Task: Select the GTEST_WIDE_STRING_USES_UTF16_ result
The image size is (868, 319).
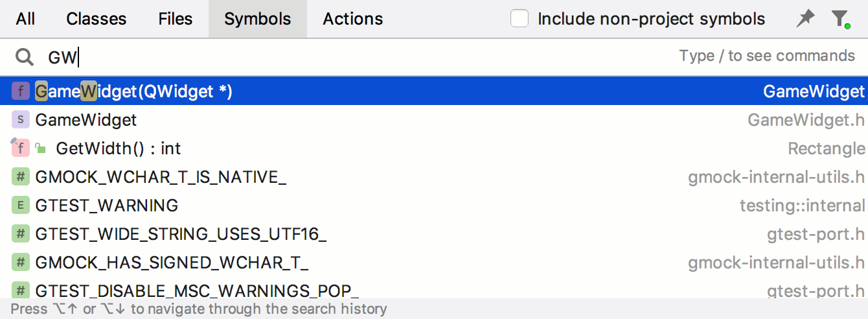Action: coord(434,234)
